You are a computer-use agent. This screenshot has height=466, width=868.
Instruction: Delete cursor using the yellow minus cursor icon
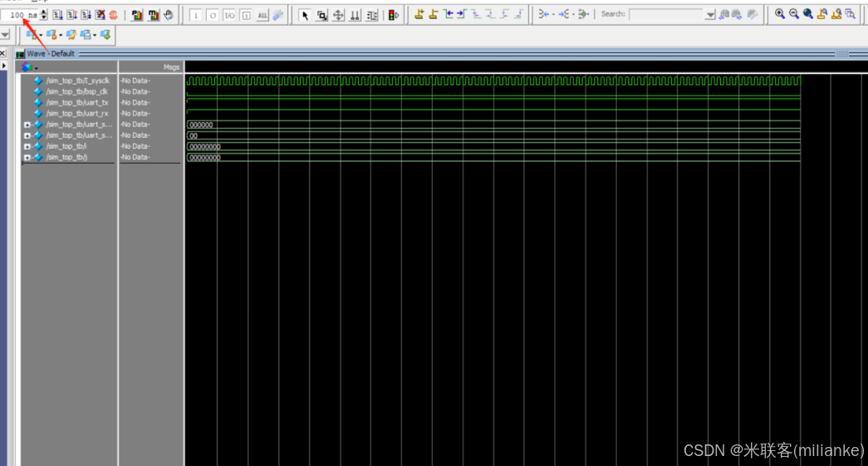pyautogui.click(x=434, y=14)
